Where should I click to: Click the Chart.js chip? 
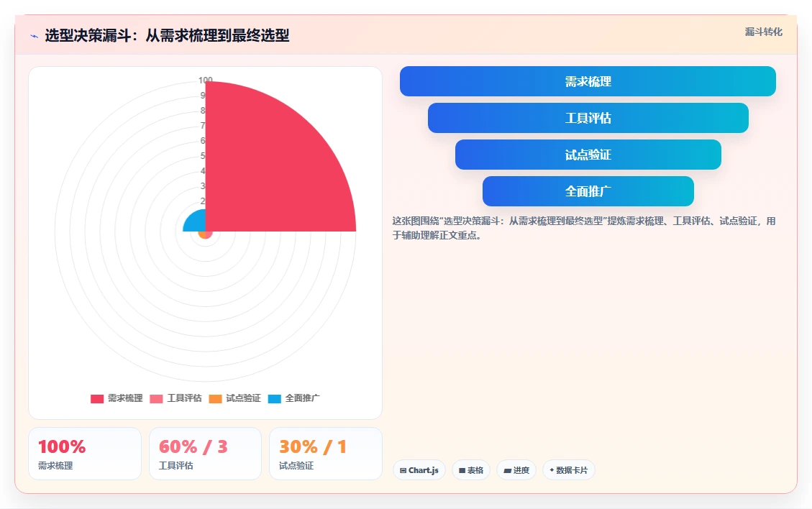pyautogui.click(x=419, y=470)
